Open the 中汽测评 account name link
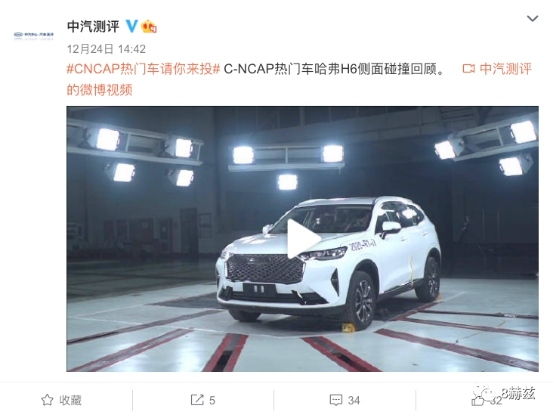This screenshot has height=418, width=554. point(93,27)
